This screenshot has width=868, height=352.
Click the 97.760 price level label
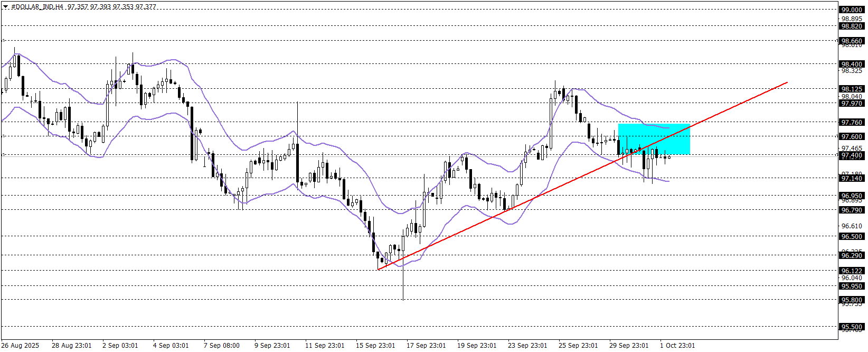point(851,122)
